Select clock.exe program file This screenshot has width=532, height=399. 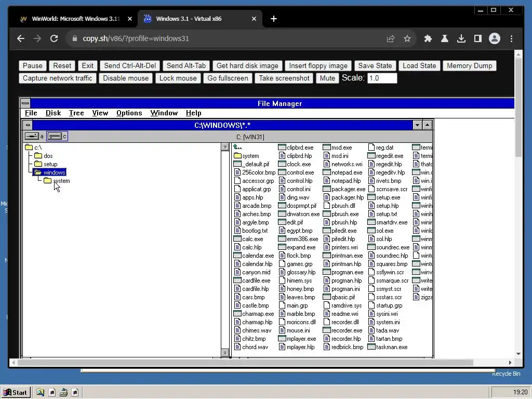295,164
